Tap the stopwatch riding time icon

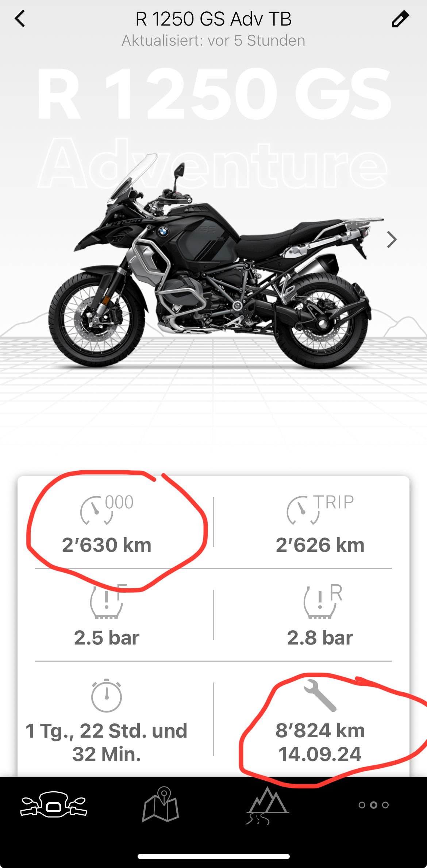coord(106,696)
